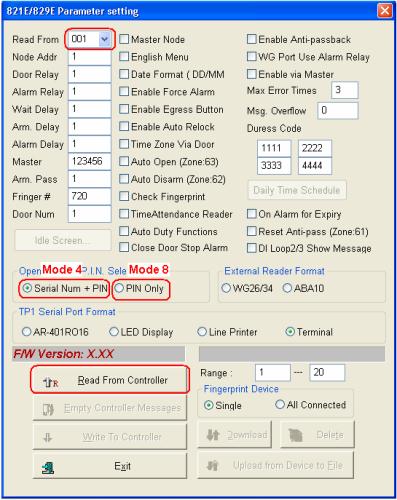Click the Alarm Delay input field
Viewport: 397px width, 500px height.
pos(90,144)
